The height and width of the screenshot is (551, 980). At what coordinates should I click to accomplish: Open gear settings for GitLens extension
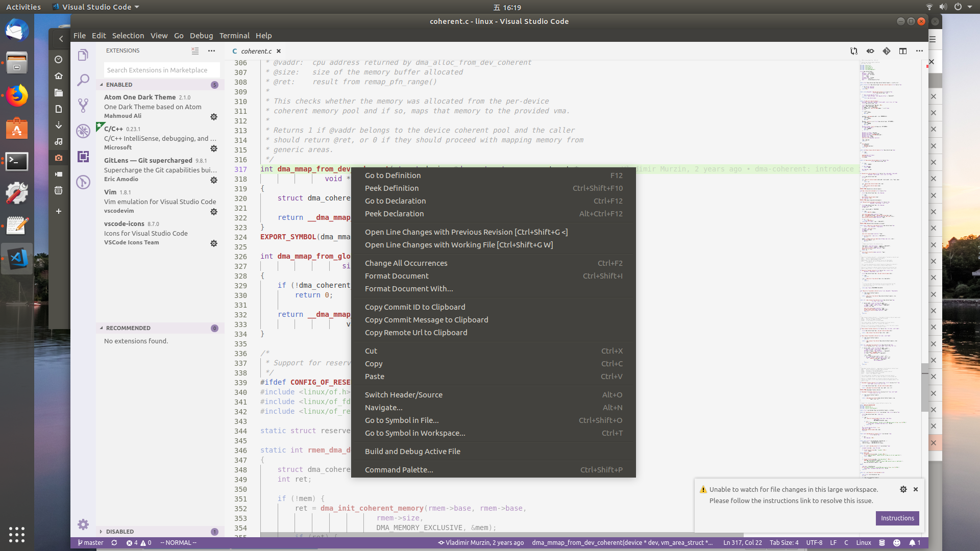[214, 180]
